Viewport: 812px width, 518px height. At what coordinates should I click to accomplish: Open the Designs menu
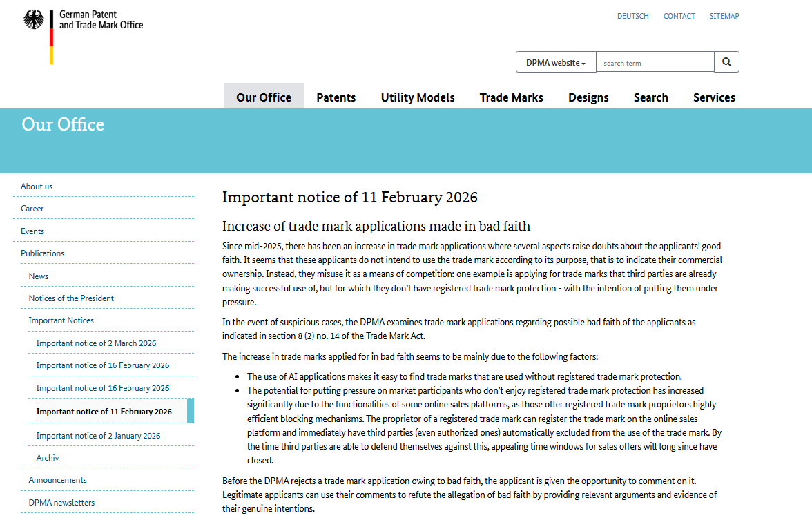588,97
